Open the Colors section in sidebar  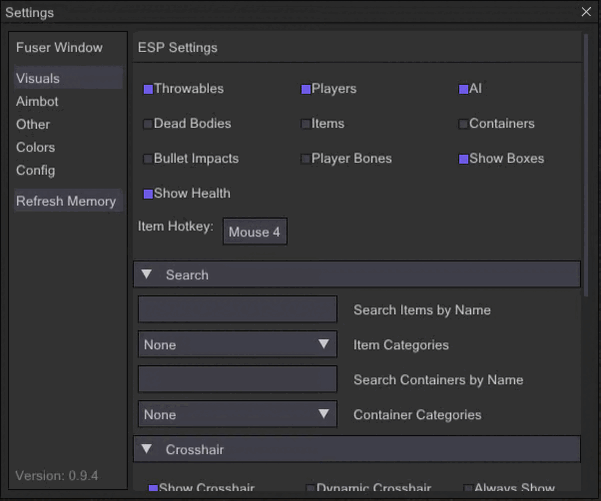click(x=36, y=147)
